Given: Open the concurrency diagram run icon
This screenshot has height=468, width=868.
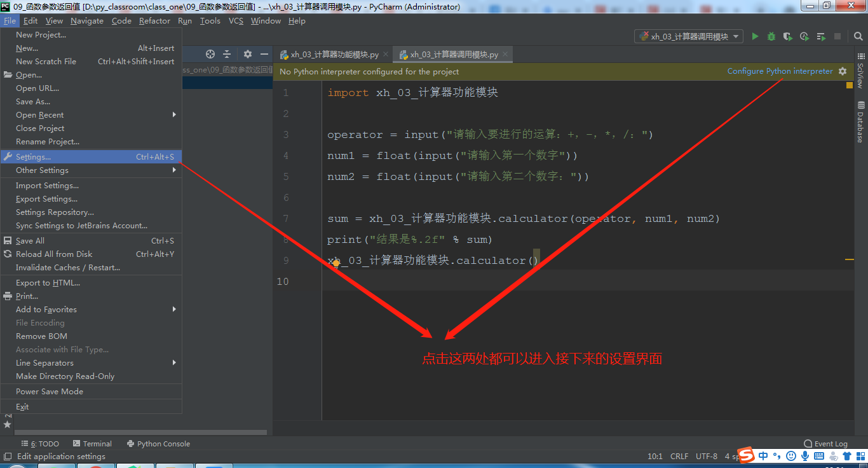Looking at the screenshot, I should pyautogui.click(x=821, y=36).
